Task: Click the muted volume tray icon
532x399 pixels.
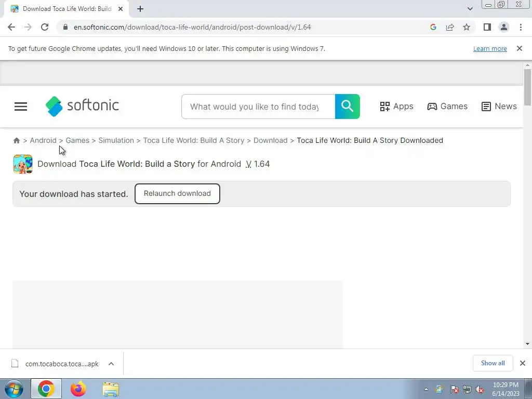Action: pos(480,390)
